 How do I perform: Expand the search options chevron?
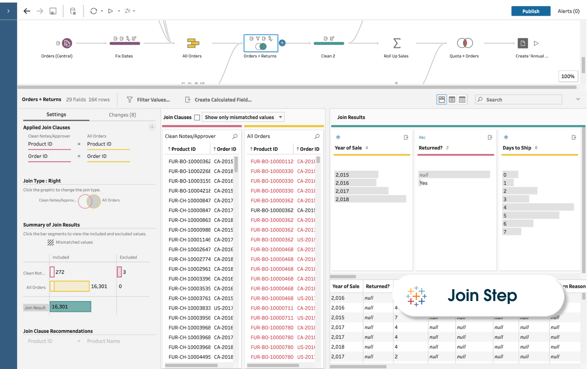578,99
